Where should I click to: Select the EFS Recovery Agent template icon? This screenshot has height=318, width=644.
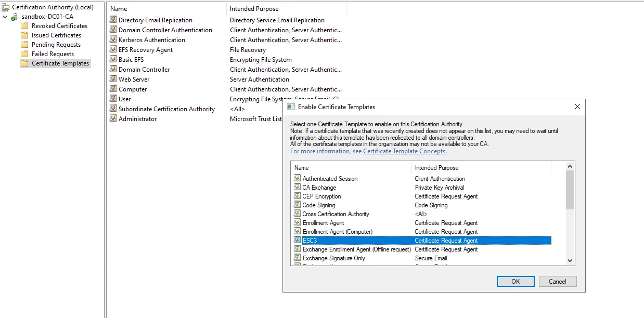[113, 50]
